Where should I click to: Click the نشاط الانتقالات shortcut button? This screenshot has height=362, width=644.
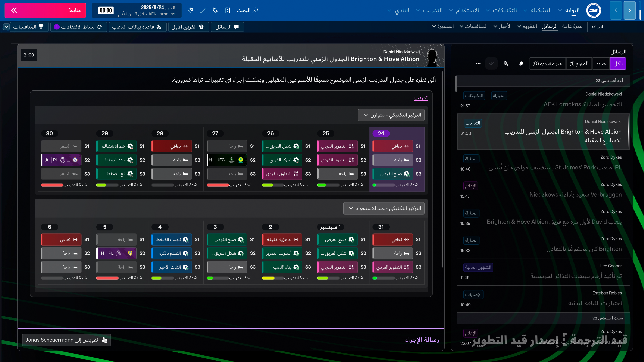tap(78, 27)
